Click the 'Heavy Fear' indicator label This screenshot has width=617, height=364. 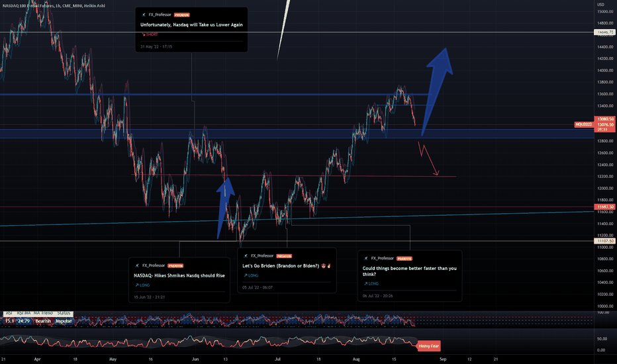click(x=428, y=346)
